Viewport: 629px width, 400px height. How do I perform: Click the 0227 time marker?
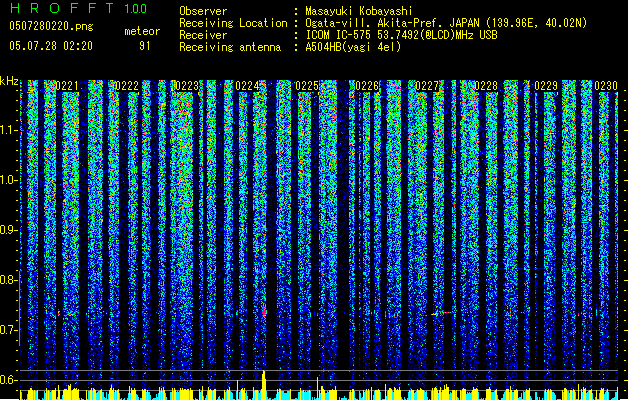(427, 86)
